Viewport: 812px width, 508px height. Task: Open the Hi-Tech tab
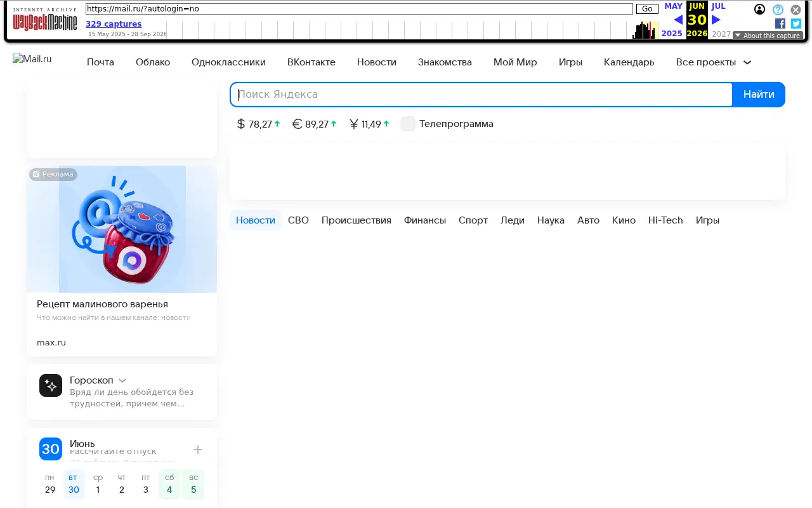(x=665, y=220)
